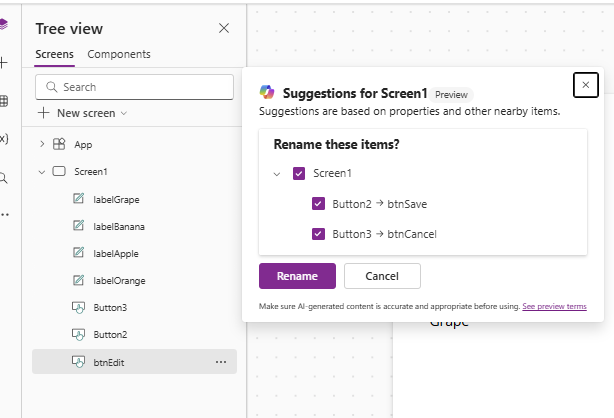Click the labelApple label icon
614x418 pixels.
point(78,253)
